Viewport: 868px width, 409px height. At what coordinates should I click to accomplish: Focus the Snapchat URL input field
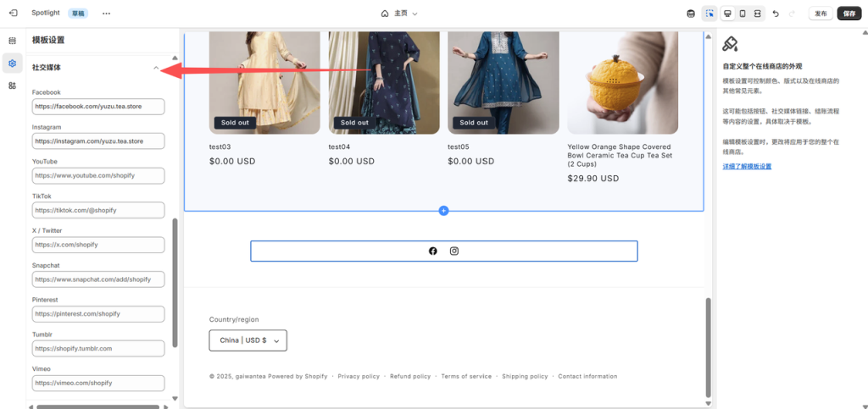click(98, 279)
